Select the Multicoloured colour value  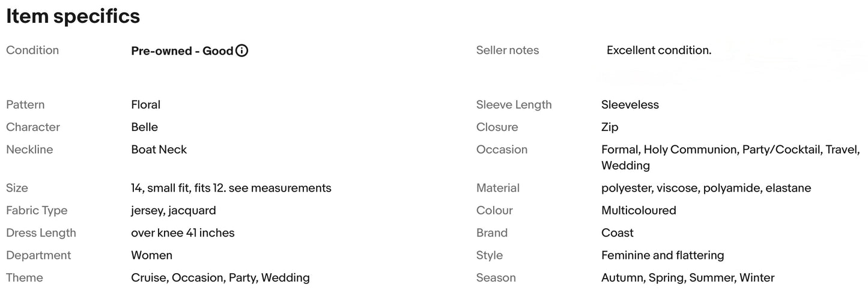click(x=639, y=211)
